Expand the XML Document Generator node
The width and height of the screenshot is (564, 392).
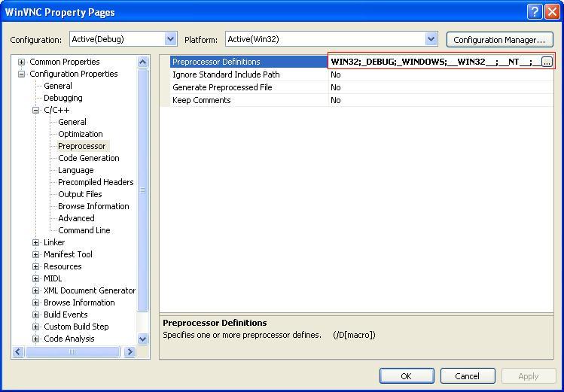tap(35, 290)
